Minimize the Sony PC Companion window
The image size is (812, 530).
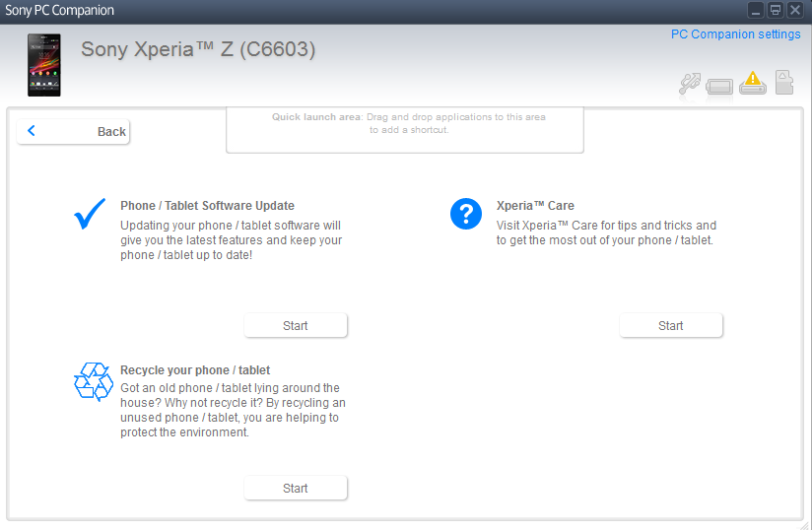[x=756, y=10]
